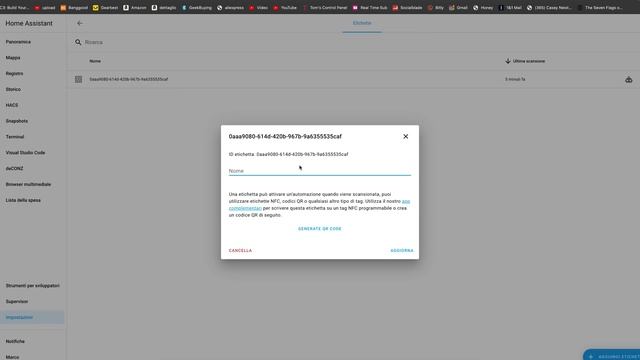Open Strumenti per sviluppatori in sidebar
Image resolution: width=640 pixels, height=360 pixels.
33,285
